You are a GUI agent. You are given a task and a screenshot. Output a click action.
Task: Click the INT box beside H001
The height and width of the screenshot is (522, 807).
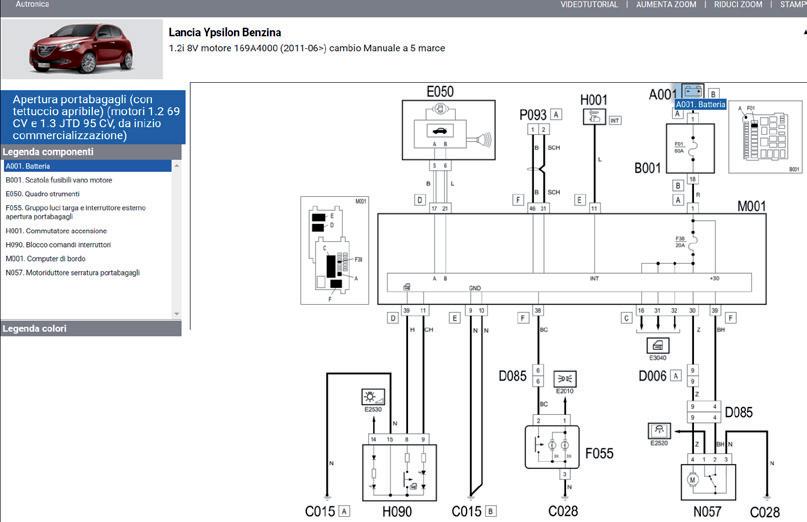pos(615,120)
